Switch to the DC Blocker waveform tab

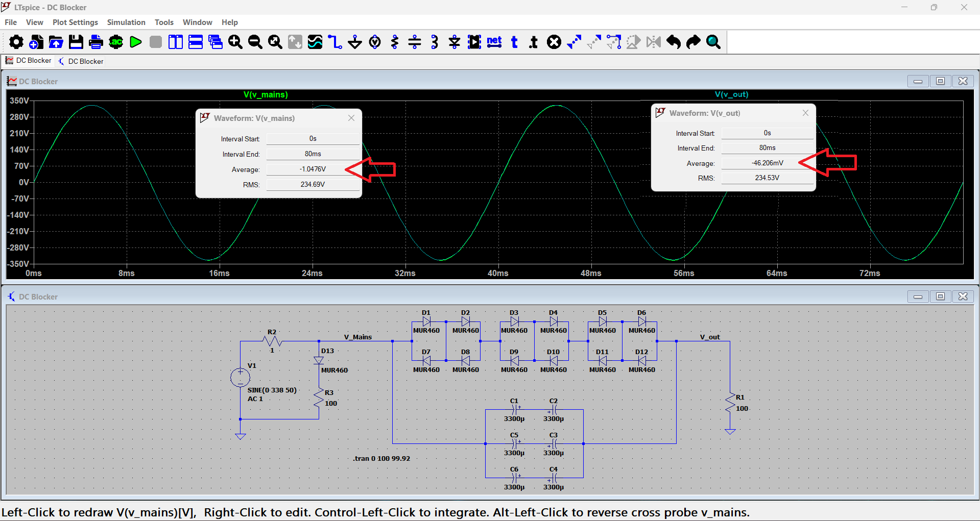[x=29, y=61]
